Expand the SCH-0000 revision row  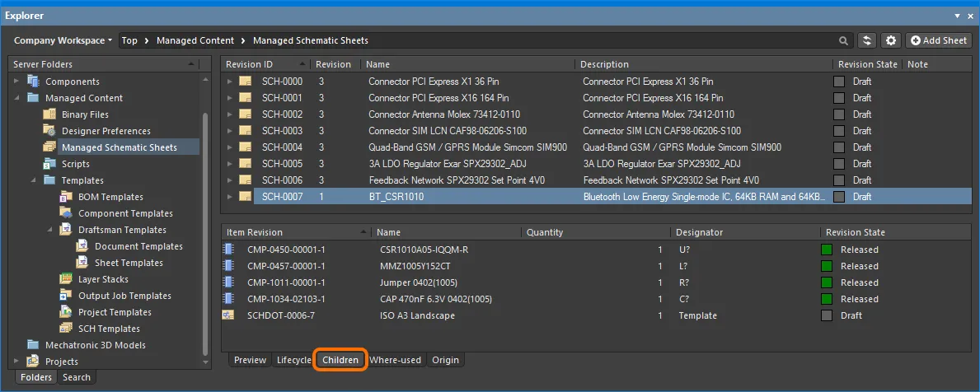[230, 82]
